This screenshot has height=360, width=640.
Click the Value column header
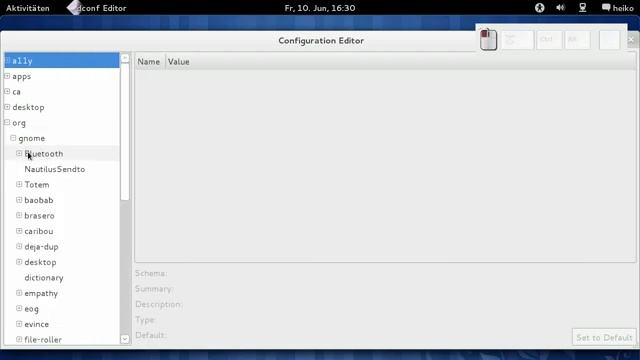tap(178, 62)
